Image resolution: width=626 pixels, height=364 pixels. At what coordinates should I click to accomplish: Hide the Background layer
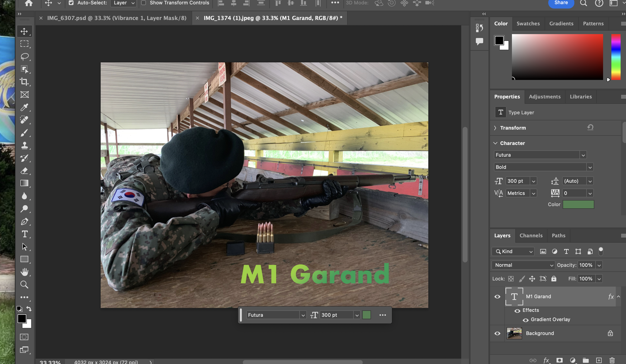tap(497, 333)
